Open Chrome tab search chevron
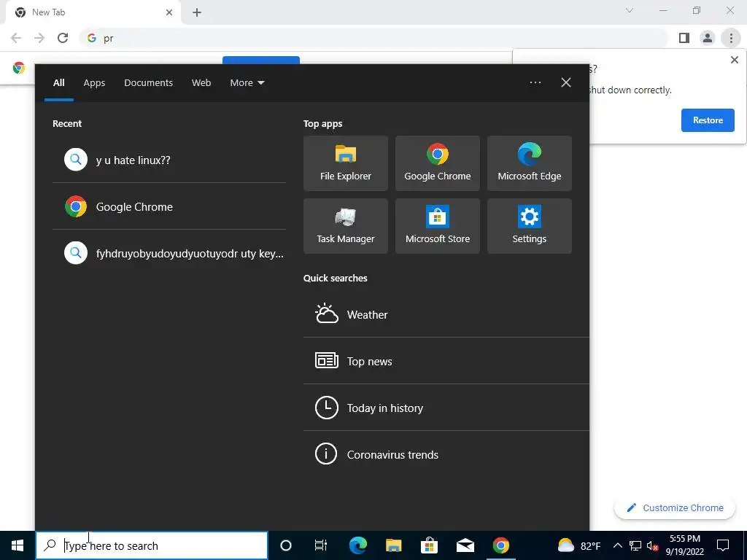Image resolution: width=747 pixels, height=560 pixels. [x=630, y=10]
